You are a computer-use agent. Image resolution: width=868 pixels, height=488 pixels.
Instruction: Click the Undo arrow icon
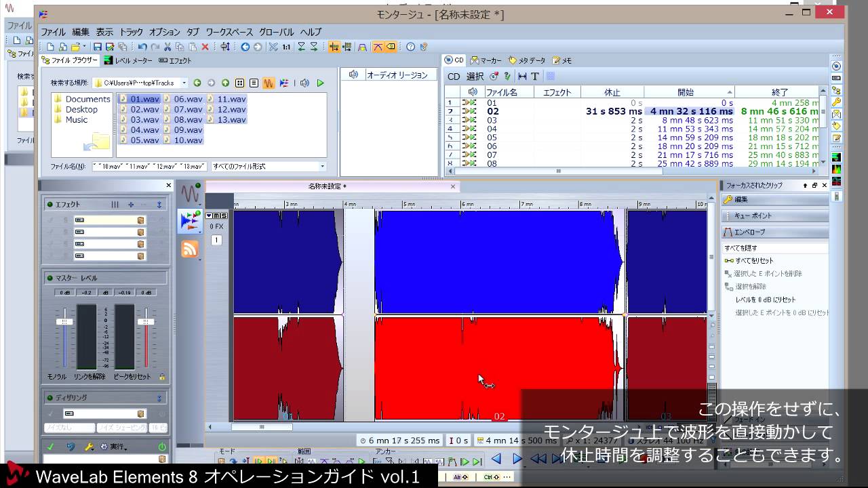[x=142, y=47]
